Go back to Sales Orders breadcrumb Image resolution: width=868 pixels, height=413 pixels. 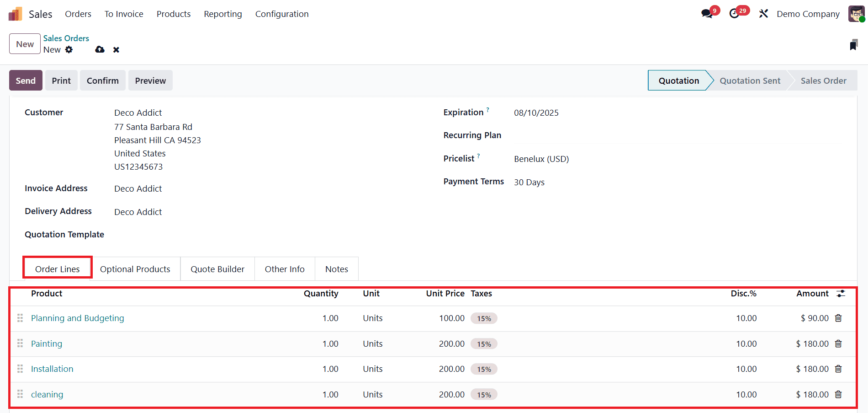(66, 38)
